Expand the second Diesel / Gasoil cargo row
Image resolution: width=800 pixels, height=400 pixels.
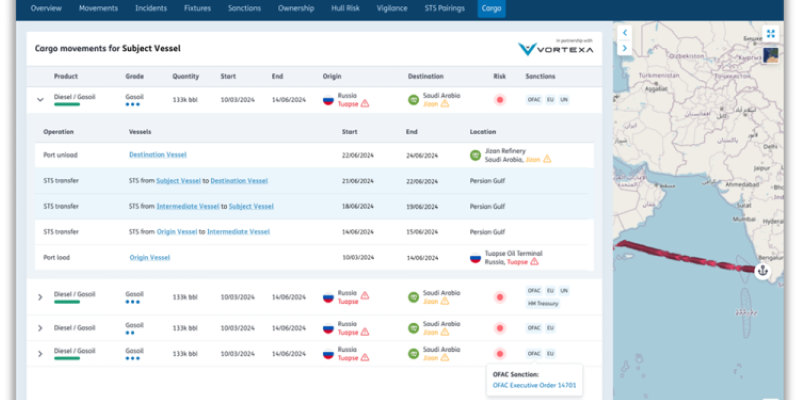[x=41, y=297]
